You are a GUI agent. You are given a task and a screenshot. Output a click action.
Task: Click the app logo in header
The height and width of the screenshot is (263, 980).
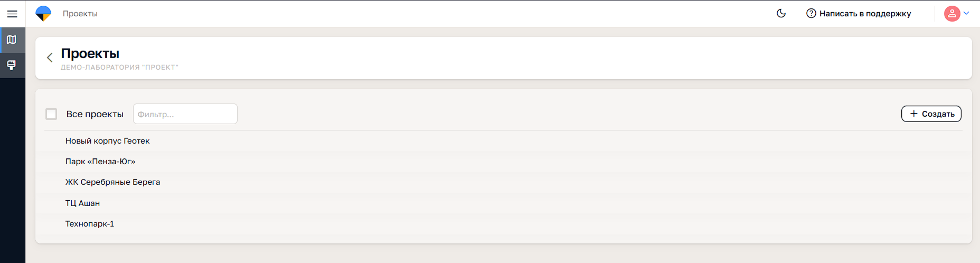point(43,14)
